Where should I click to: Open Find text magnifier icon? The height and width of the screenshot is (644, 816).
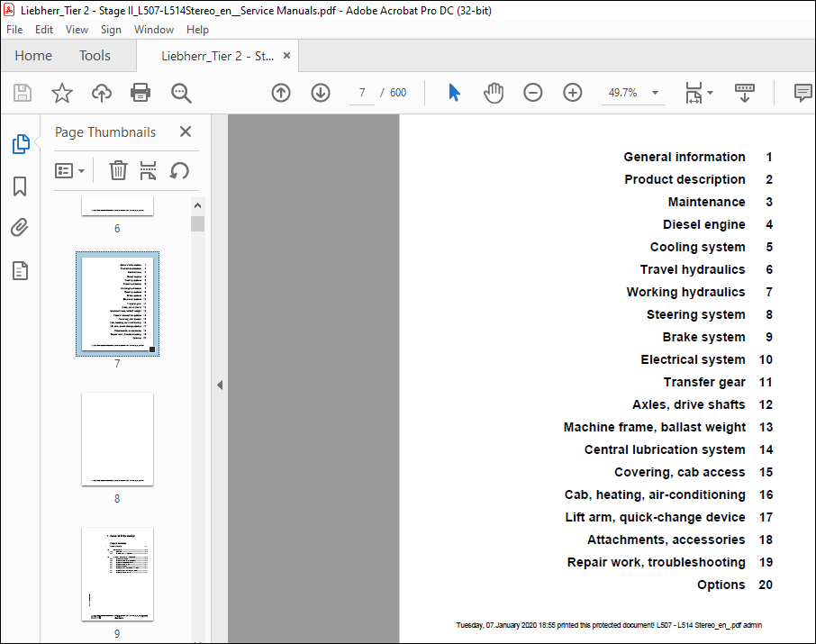tap(181, 93)
